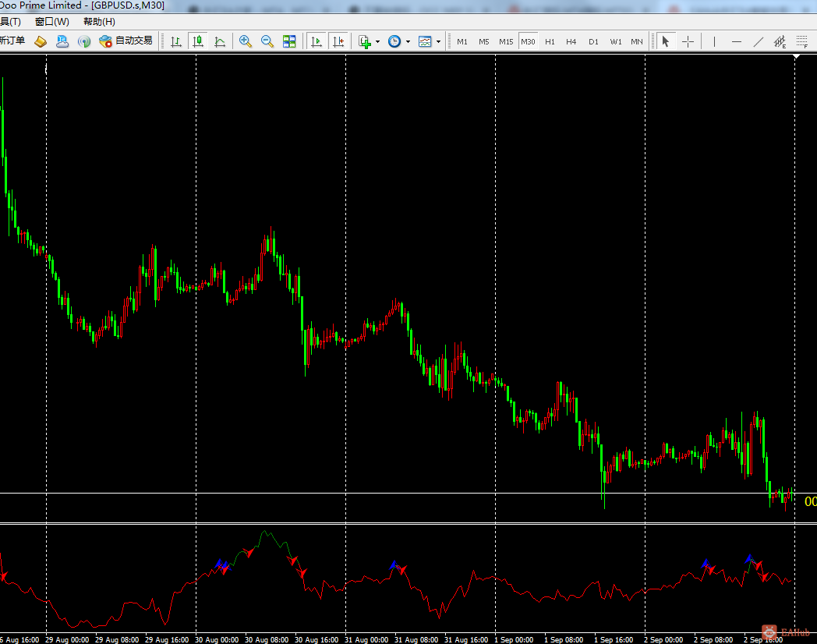Select the Crosshair tool
This screenshot has height=644, width=817.
(688, 41)
